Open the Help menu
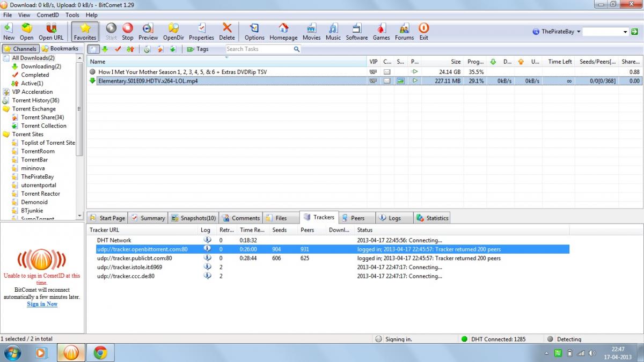 91,15
